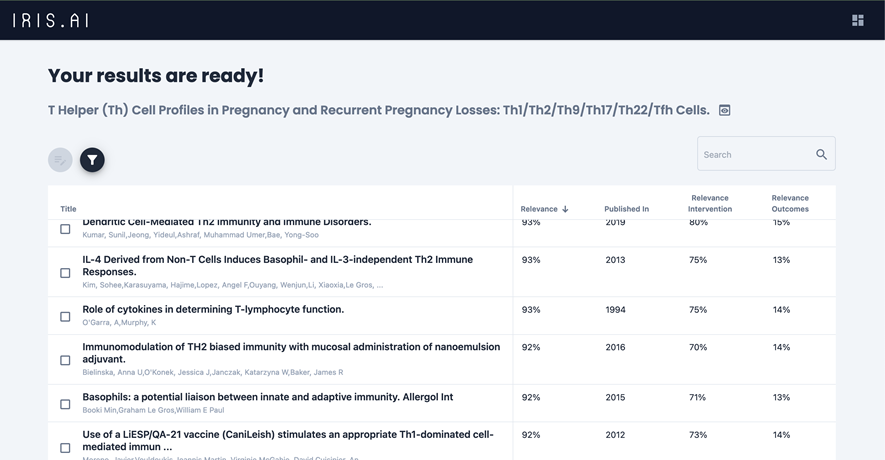Open the filter funnel button

click(x=92, y=160)
